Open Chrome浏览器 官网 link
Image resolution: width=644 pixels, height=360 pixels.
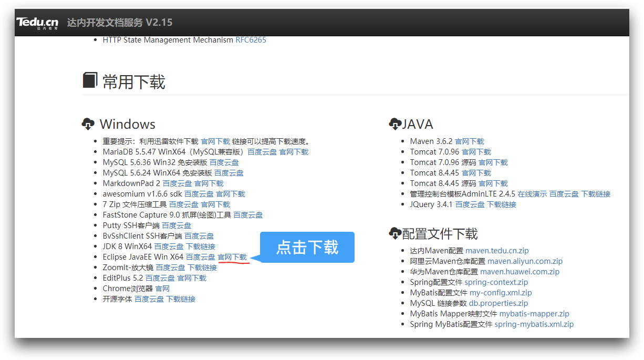pos(162,289)
